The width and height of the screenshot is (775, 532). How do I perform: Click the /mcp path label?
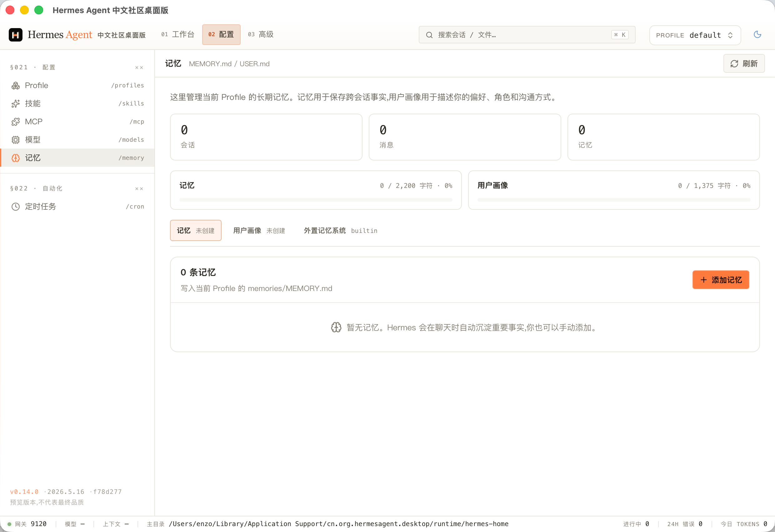point(137,122)
